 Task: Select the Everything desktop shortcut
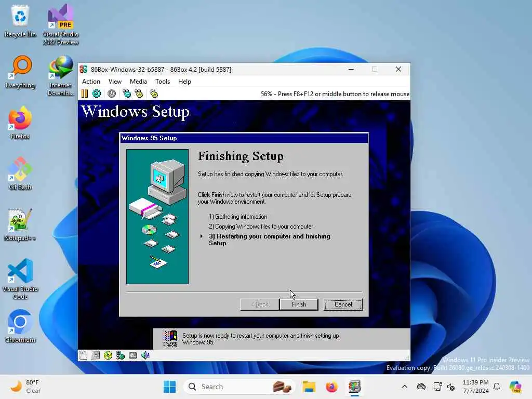20,72
